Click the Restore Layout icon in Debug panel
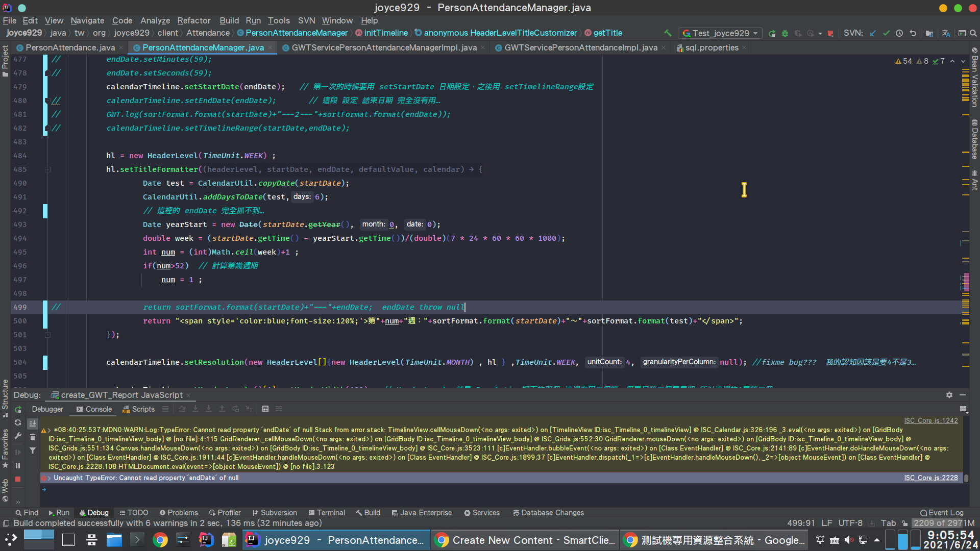This screenshot has width=980, height=551. pyautogui.click(x=963, y=409)
